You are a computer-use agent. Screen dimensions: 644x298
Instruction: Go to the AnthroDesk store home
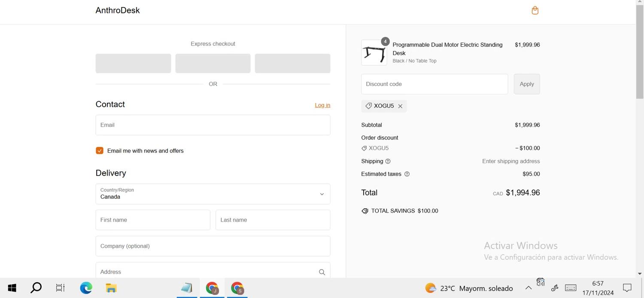click(118, 10)
